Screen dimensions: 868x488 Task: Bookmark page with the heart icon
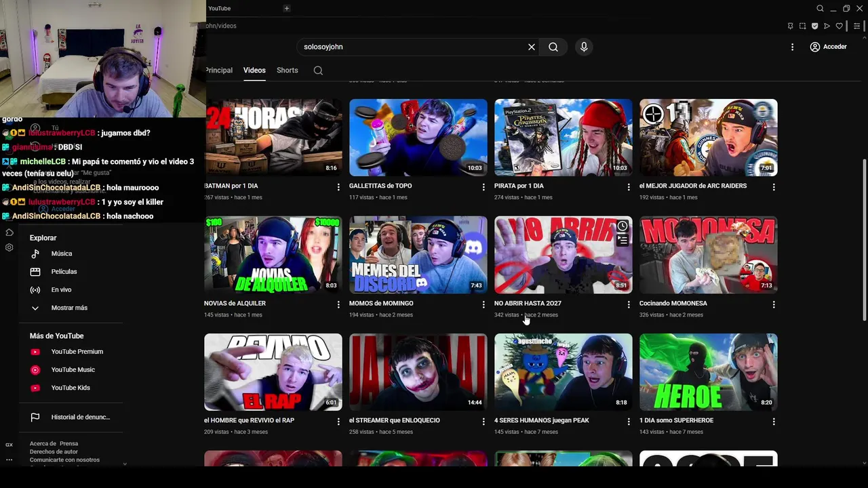pos(839,26)
